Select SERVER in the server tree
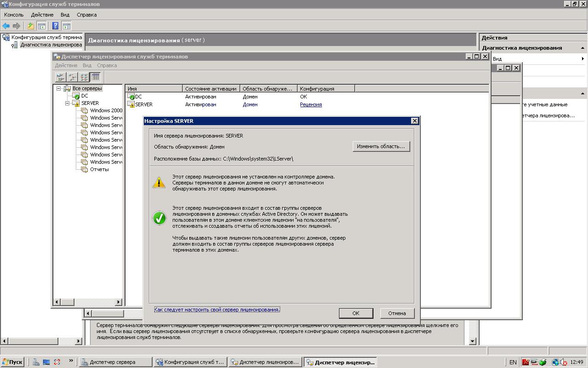The height and width of the screenshot is (368, 588). (90, 103)
